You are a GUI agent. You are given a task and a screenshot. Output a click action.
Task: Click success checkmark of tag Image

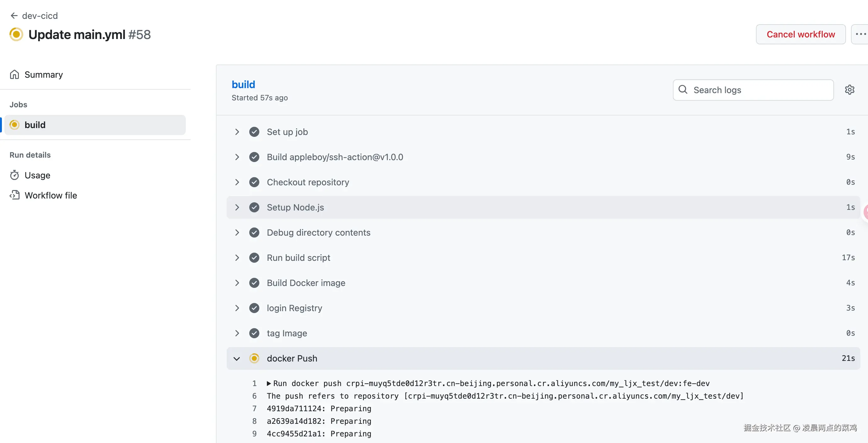click(254, 334)
